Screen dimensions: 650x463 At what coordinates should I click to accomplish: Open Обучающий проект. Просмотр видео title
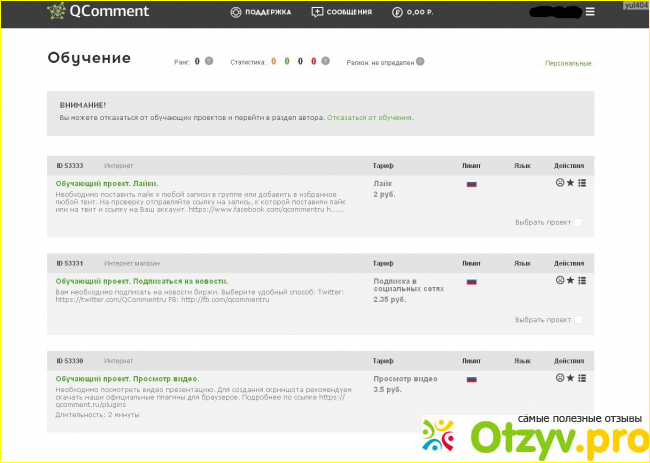[x=127, y=379]
